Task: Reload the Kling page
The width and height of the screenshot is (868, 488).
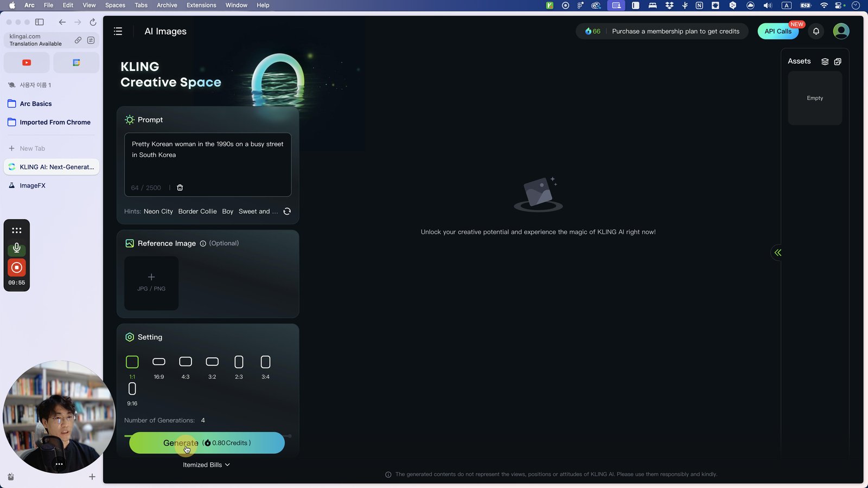Action: [x=93, y=22]
